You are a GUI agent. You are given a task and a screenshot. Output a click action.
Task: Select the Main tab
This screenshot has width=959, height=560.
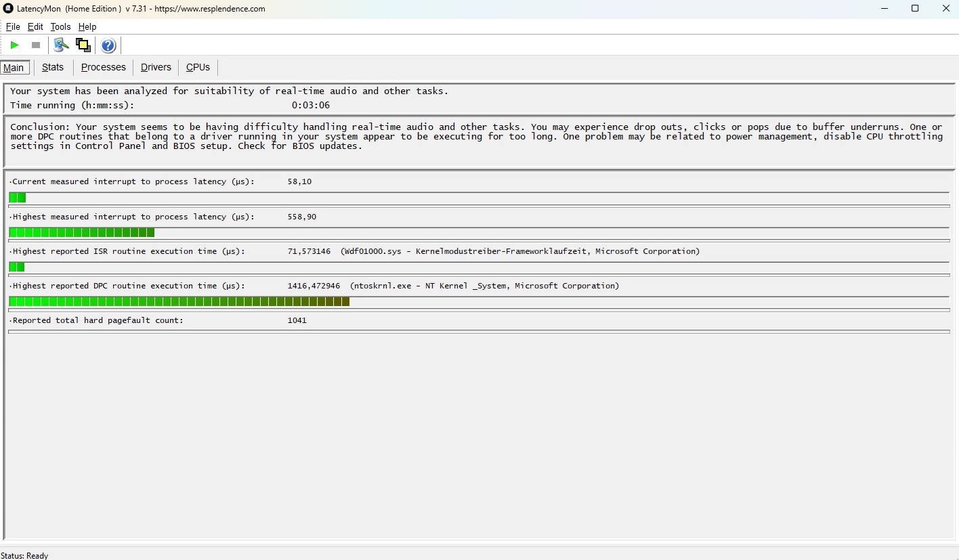[x=14, y=68]
